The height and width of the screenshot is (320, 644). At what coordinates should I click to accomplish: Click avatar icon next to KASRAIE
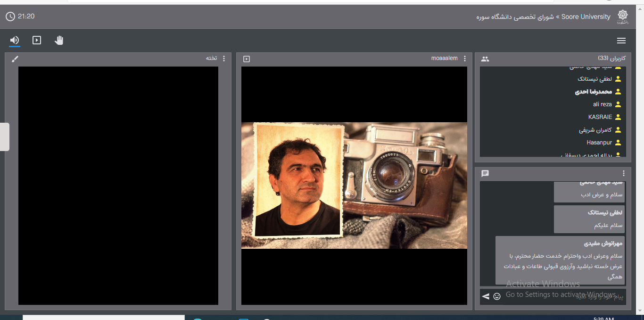click(x=618, y=117)
